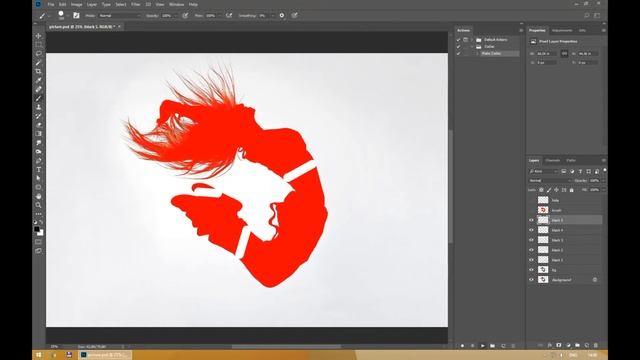
Task: Click Photoshop task in the Windows taskbar
Action: 106,355
